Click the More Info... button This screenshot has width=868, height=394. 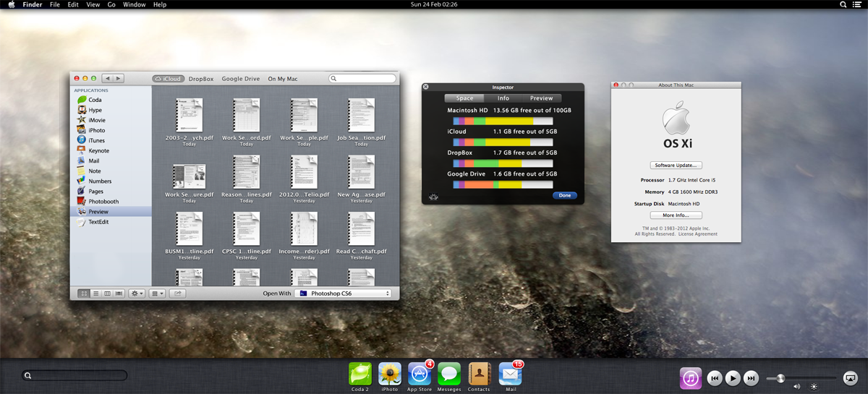676,215
